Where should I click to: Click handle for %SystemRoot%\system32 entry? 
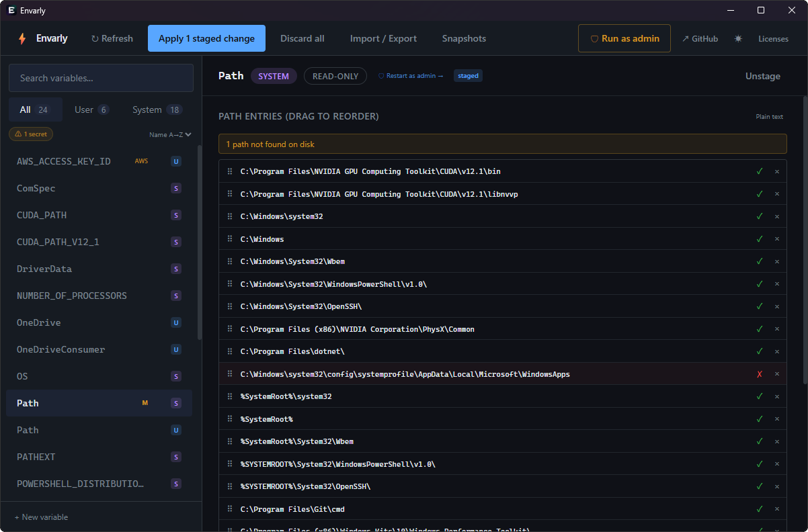click(230, 396)
